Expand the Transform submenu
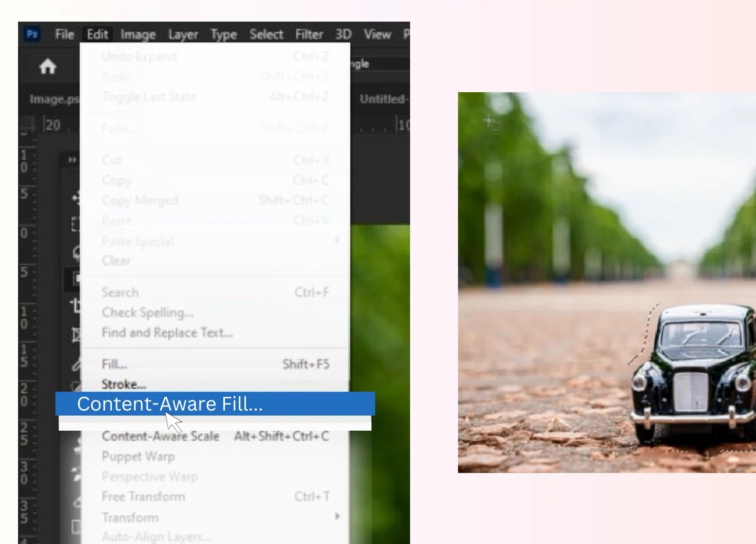Viewport: 756px width, 544px height. point(217,517)
